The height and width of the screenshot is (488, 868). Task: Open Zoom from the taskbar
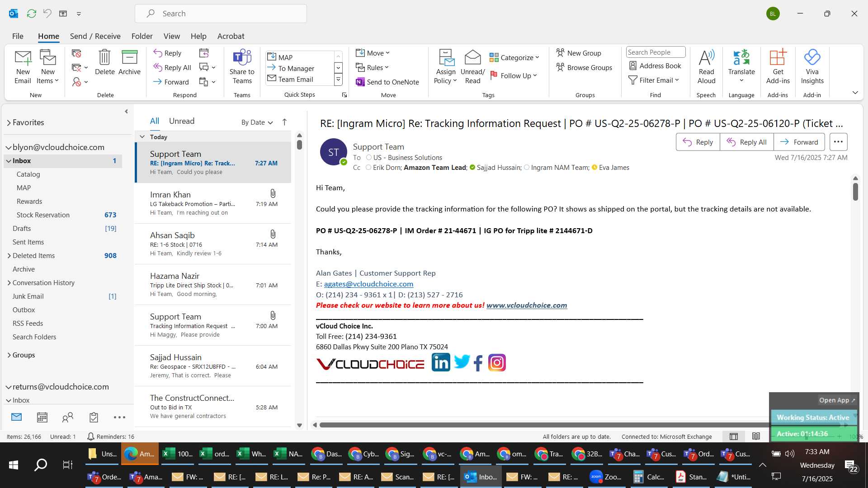[606, 477]
